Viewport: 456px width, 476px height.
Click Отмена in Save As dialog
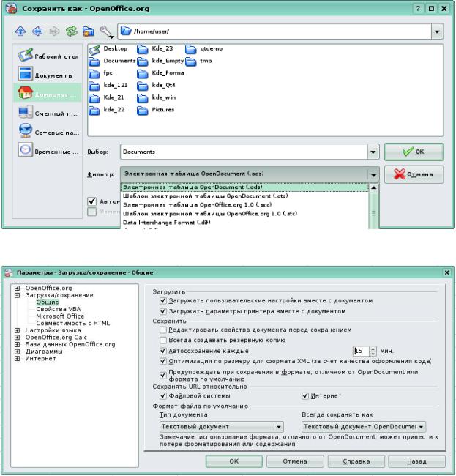(x=414, y=174)
